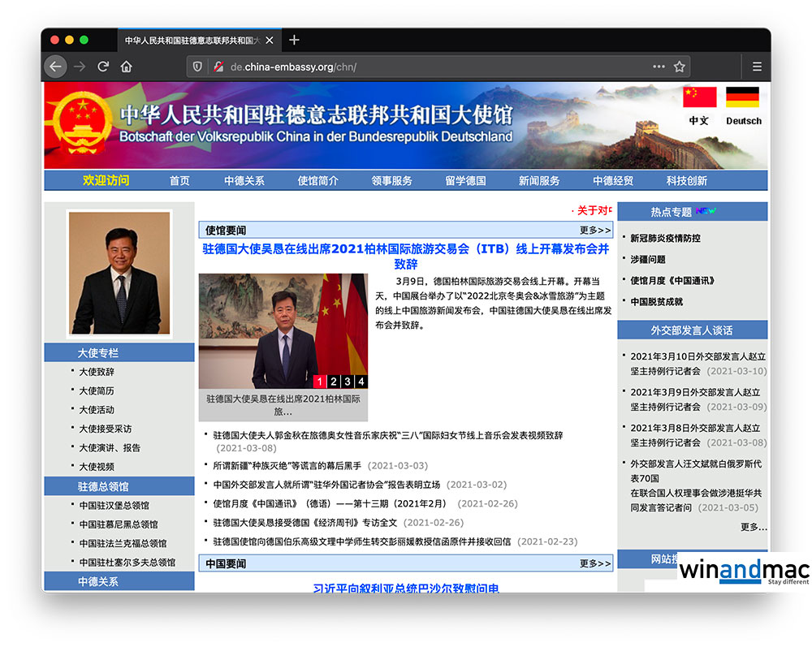Open a new tab with plus button
Screen dimensions: 812x647
tap(294, 40)
